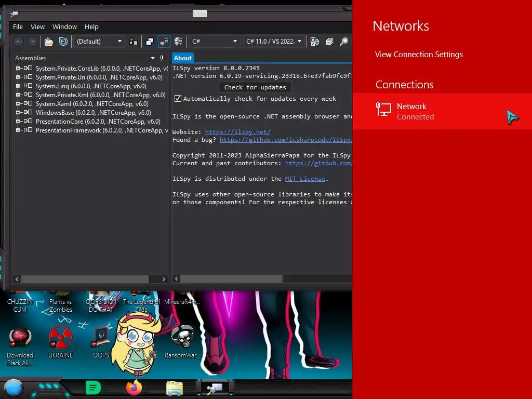
Task: Click the Manage assembly lists icon
Action: click(134, 42)
